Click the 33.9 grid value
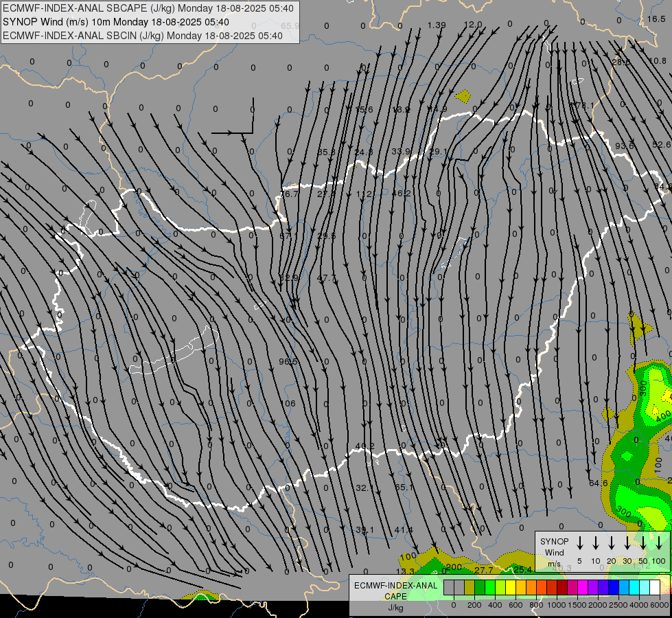Viewport: 672px width, 618px height. [x=401, y=151]
